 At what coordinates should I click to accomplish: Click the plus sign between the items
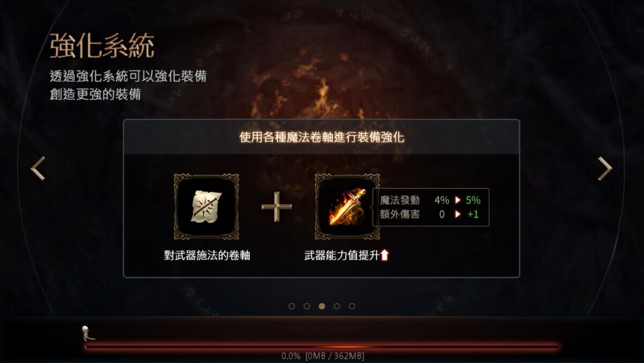pos(277,207)
